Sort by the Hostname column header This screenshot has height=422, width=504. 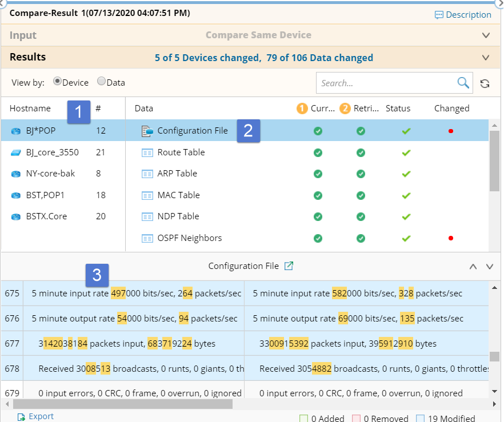(x=30, y=108)
